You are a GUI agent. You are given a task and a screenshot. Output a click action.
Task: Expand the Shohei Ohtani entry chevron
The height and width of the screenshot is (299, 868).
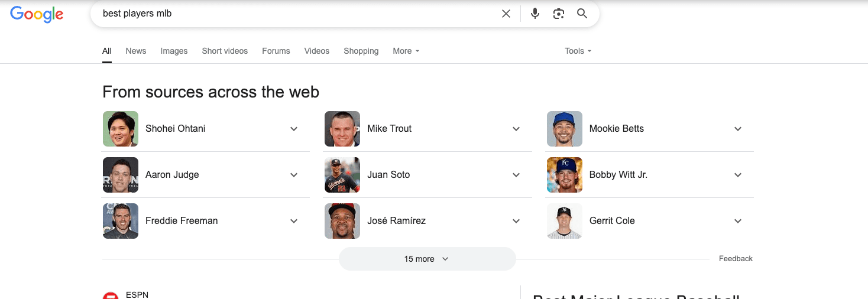click(294, 129)
